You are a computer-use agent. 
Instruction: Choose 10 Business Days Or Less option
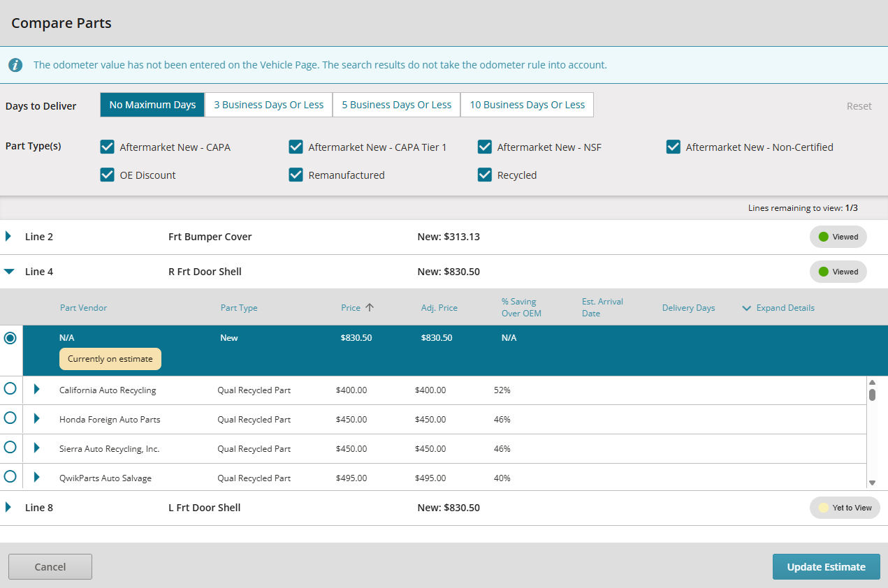coord(527,105)
